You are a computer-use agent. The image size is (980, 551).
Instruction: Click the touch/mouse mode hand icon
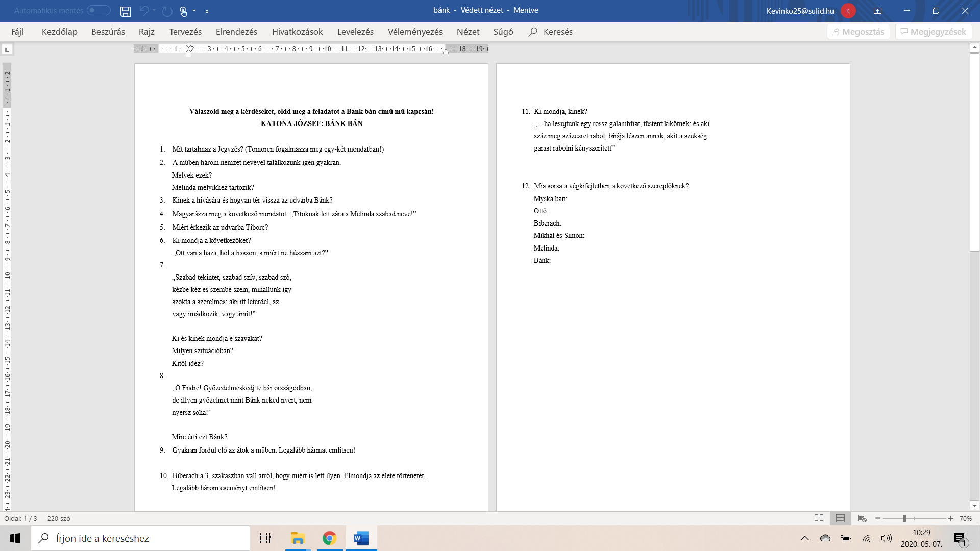tap(183, 11)
